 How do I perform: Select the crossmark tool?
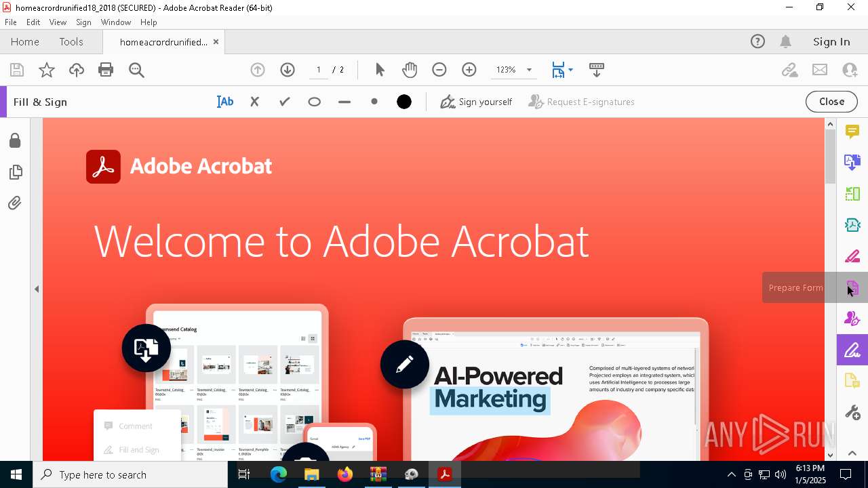255,102
